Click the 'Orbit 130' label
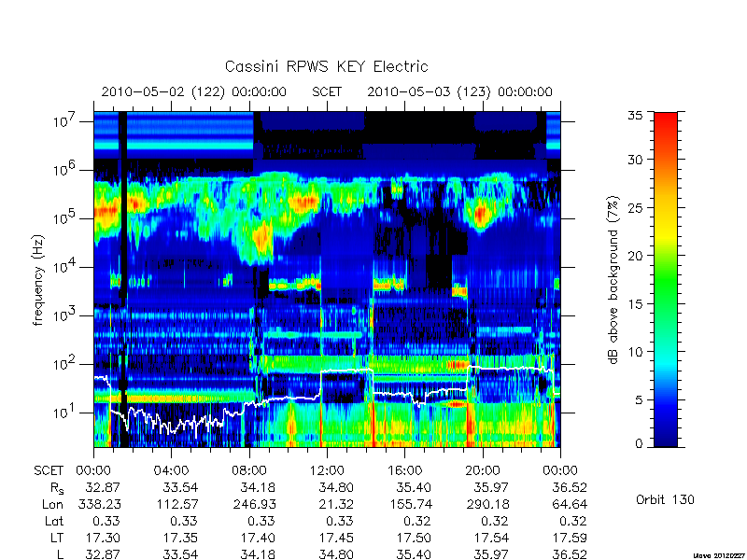This screenshot has height=560, width=747. [x=665, y=500]
